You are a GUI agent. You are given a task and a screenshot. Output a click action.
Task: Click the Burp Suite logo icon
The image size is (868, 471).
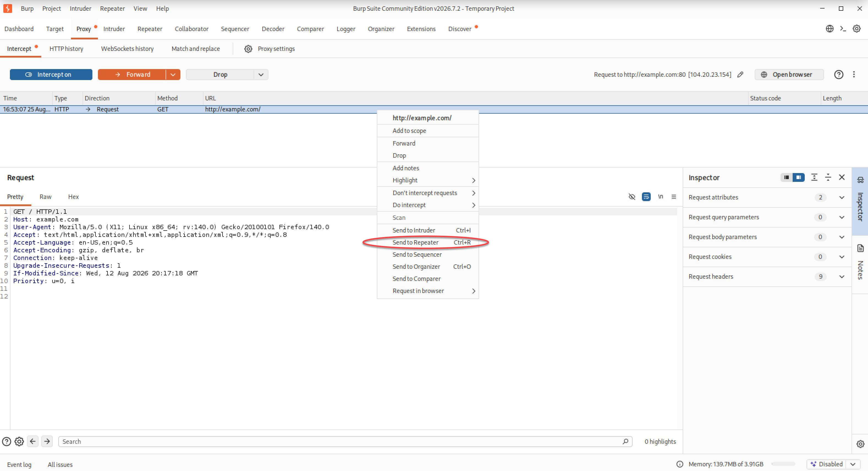[7, 9]
